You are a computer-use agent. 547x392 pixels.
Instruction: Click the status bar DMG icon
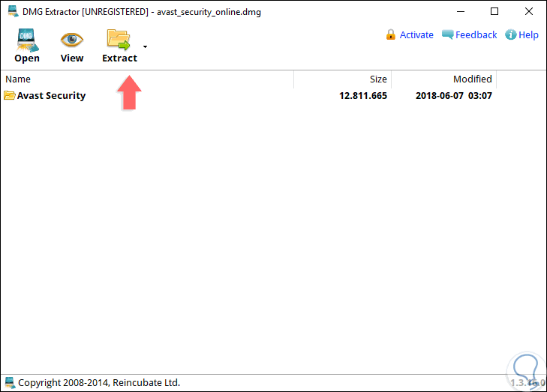pyautogui.click(x=10, y=382)
